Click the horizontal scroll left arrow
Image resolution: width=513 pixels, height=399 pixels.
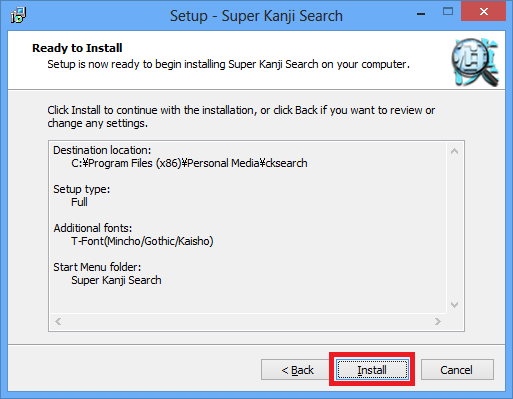(x=58, y=321)
